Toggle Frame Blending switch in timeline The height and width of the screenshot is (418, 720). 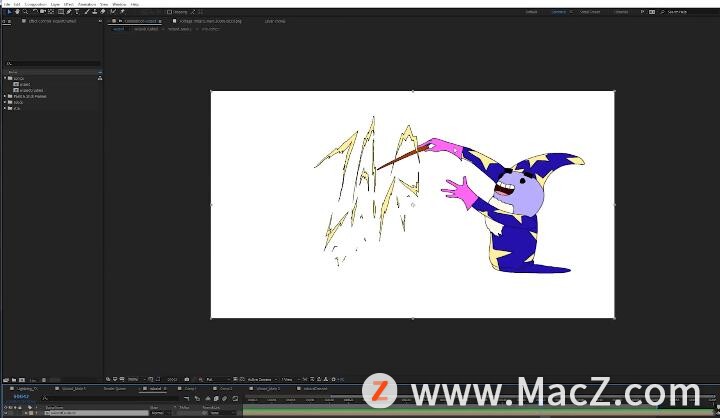(x=216, y=398)
